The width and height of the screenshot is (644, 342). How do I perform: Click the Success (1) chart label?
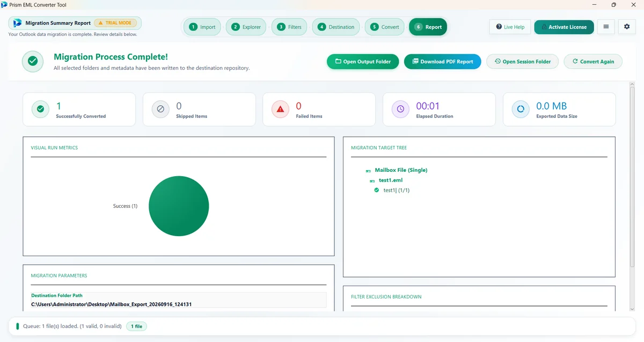125,206
